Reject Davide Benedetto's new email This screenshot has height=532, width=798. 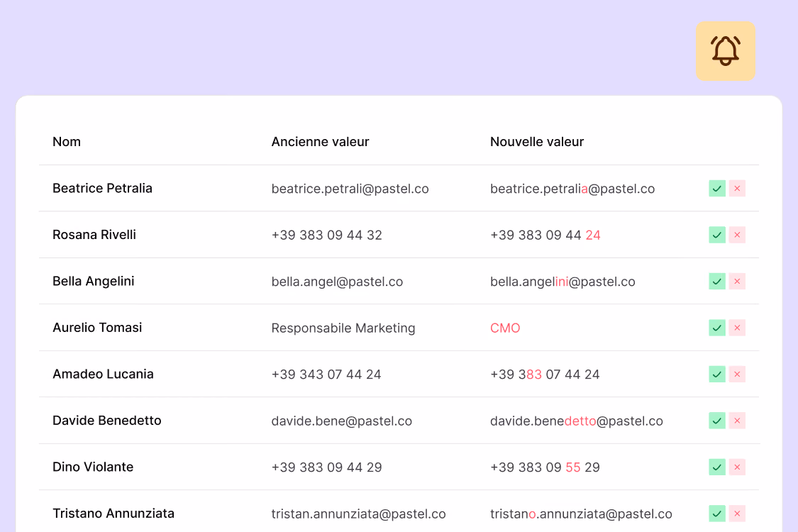[737, 421]
